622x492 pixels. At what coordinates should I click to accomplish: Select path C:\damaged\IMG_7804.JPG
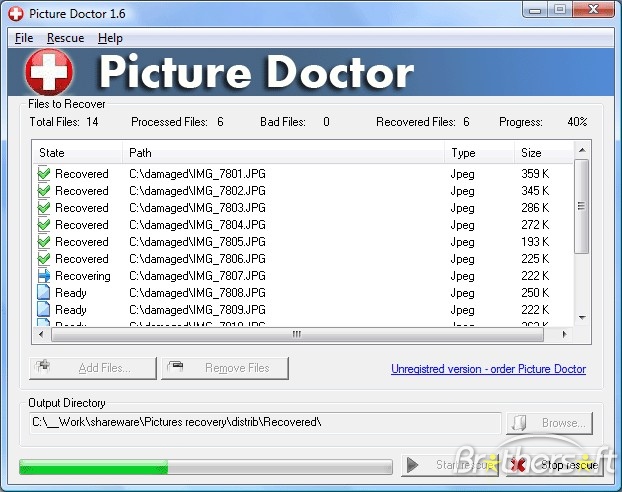coord(197,225)
